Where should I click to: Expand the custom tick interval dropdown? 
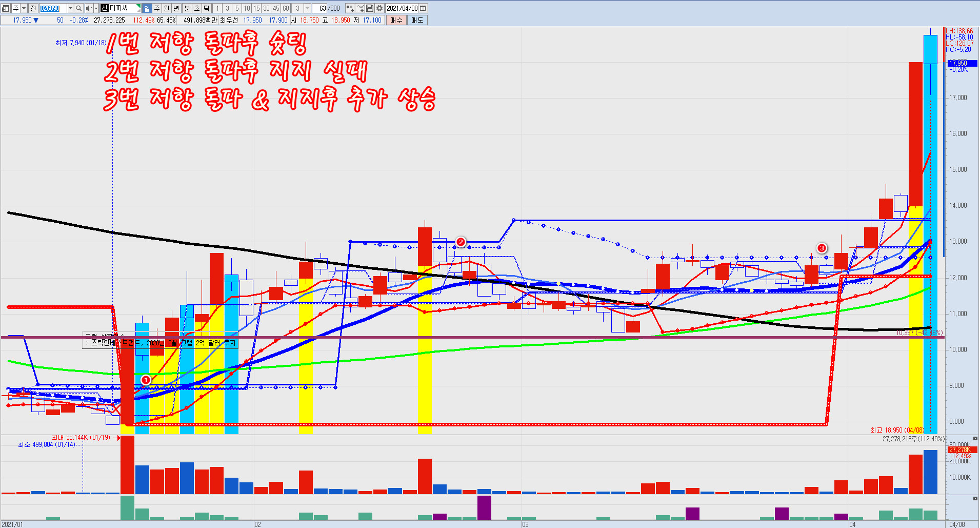point(307,8)
